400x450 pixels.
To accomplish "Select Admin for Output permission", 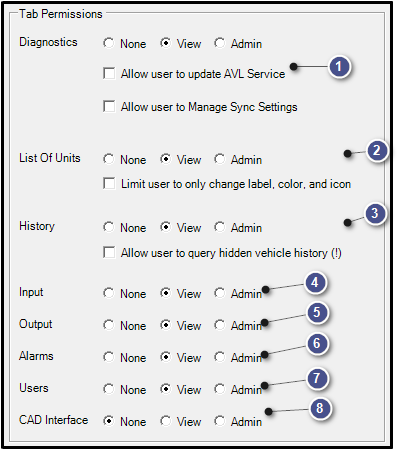I will coord(220,325).
